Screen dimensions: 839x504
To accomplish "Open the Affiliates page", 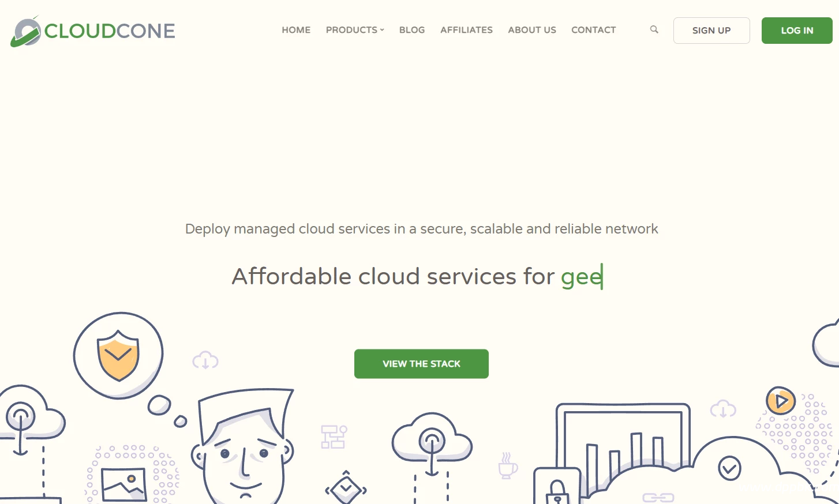I will [466, 30].
